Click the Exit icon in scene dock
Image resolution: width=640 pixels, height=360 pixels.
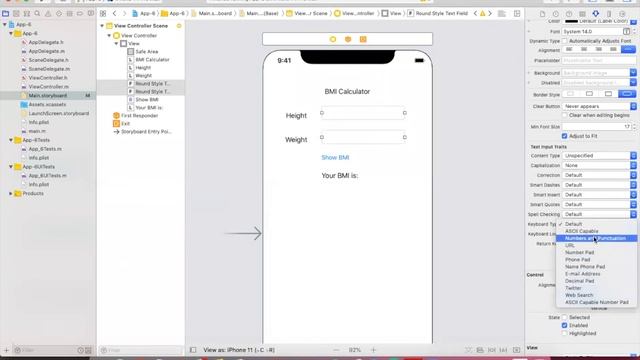coord(363,39)
